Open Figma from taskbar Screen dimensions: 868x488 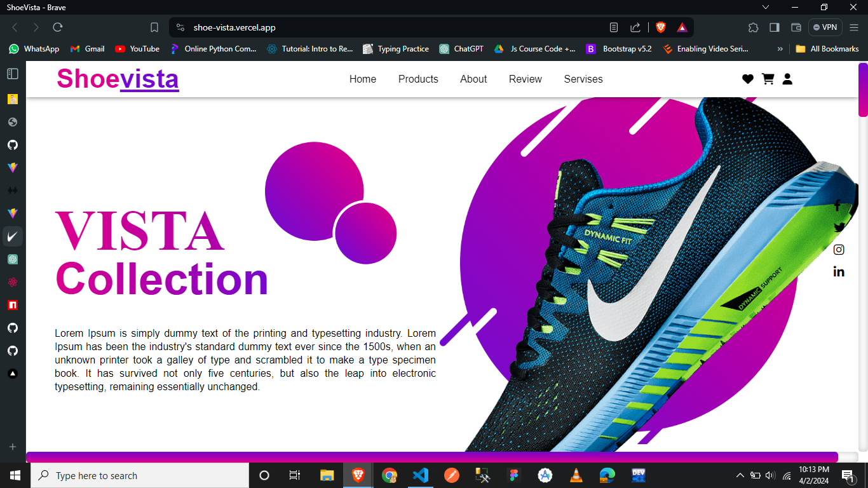pyautogui.click(x=514, y=475)
